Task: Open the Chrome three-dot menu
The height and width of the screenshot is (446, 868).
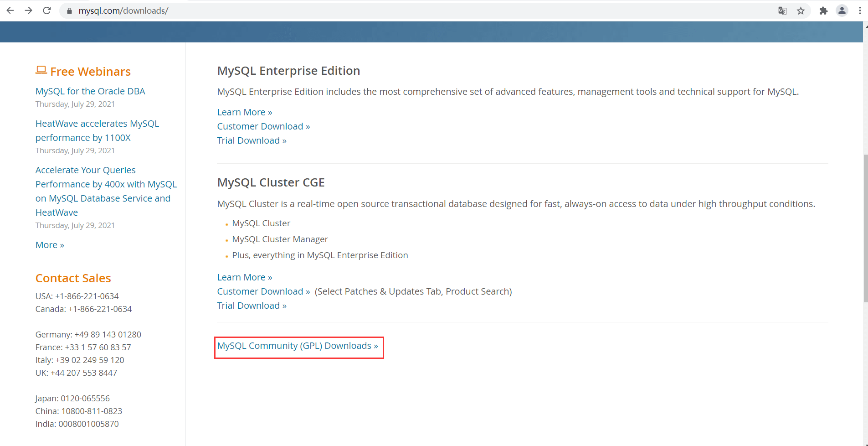Action: (860, 11)
